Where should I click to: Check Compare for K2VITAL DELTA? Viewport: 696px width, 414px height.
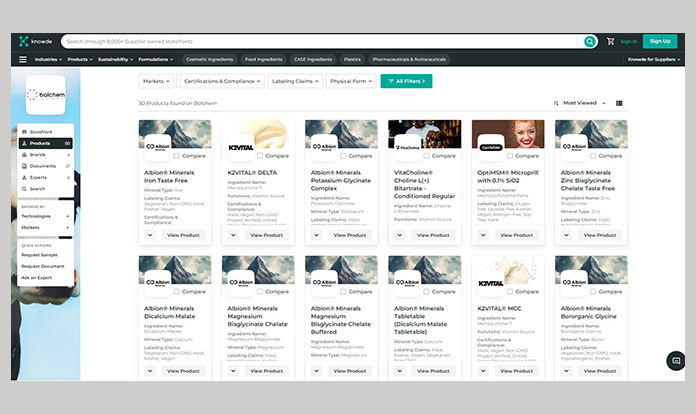click(260, 156)
